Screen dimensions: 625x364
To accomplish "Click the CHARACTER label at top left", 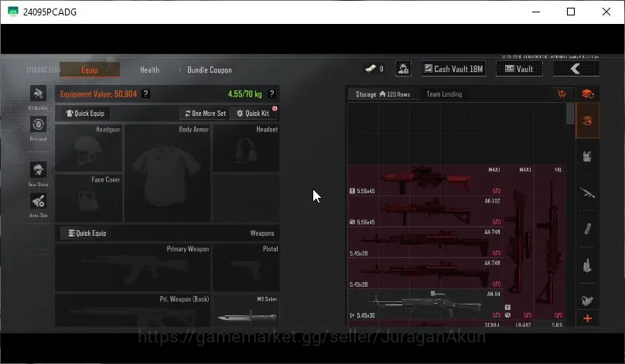I will click(43, 70).
